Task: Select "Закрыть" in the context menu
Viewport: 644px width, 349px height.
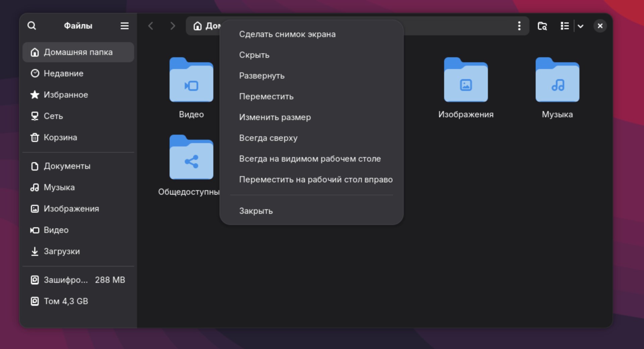Action: (256, 211)
